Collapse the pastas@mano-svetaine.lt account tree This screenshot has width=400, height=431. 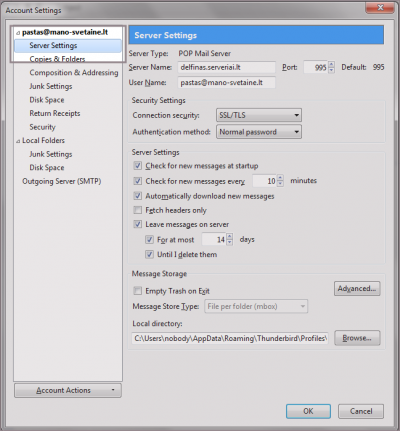coord(18,33)
